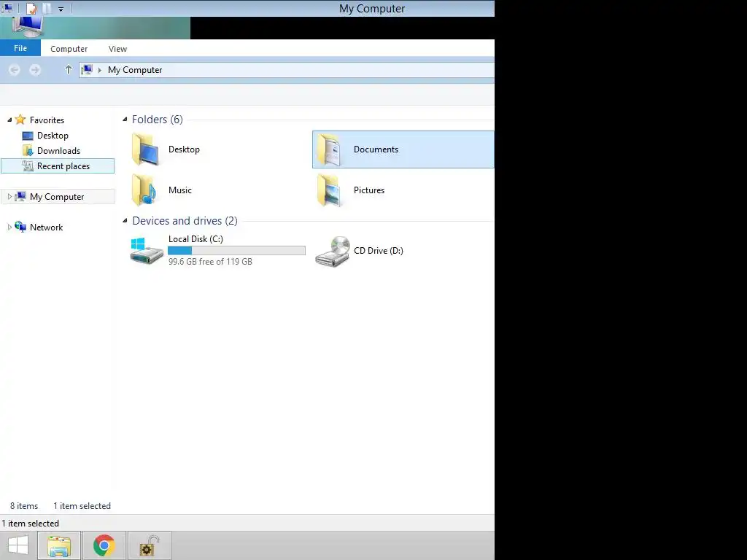Select the Music folder icon
Viewport: 747px width, 560px height.
(x=144, y=190)
